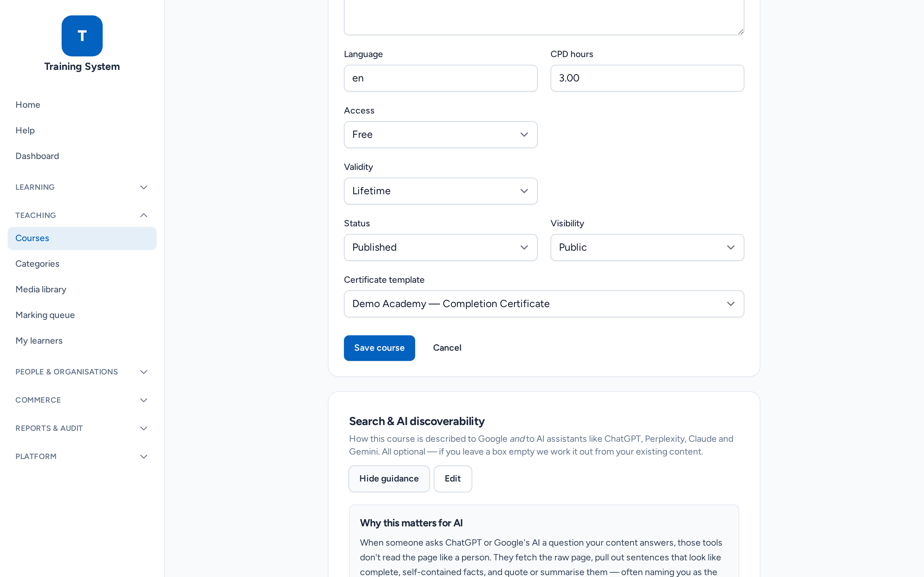Expand the Learning section chevron

143,188
